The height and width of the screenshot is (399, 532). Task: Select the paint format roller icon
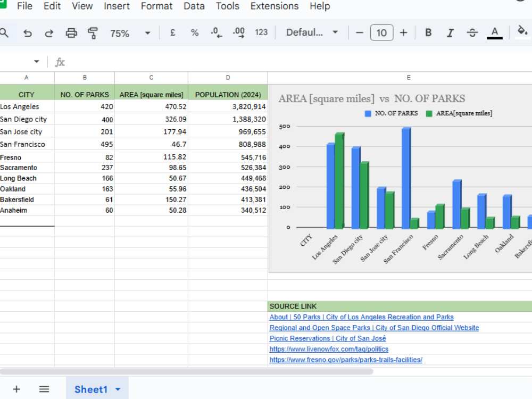(93, 33)
